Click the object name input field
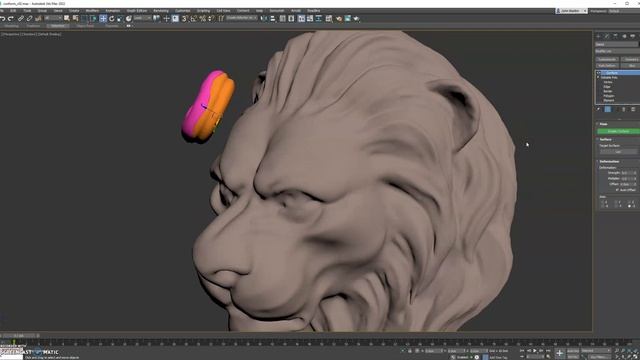The image size is (640, 360). 616,44
